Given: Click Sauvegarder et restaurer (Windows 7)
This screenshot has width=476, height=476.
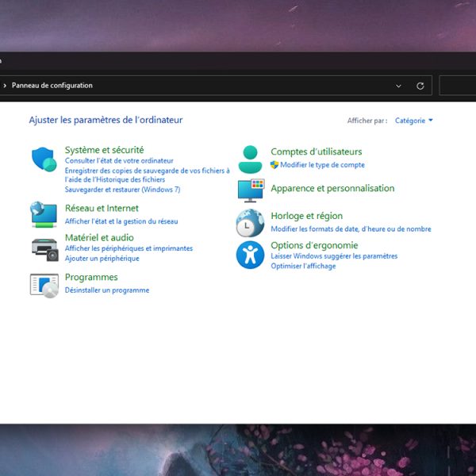Looking at the screenshot, I should (x=123, y=190).
